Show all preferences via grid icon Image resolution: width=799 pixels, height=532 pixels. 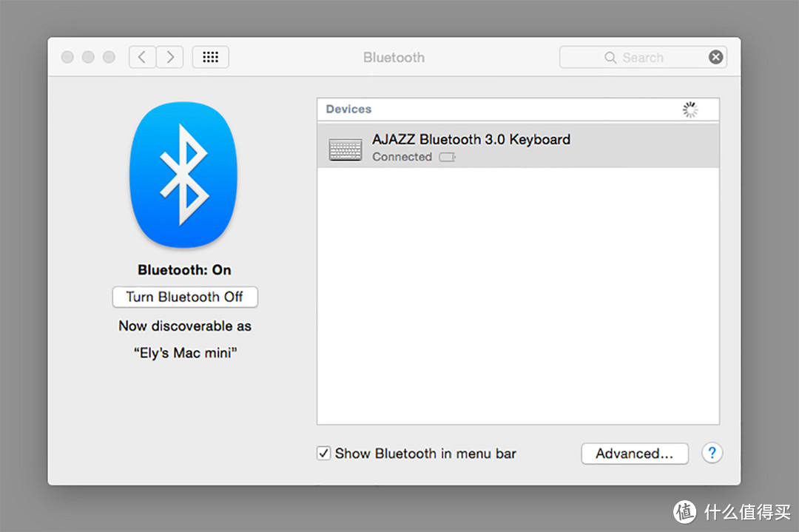pos(210,57)
